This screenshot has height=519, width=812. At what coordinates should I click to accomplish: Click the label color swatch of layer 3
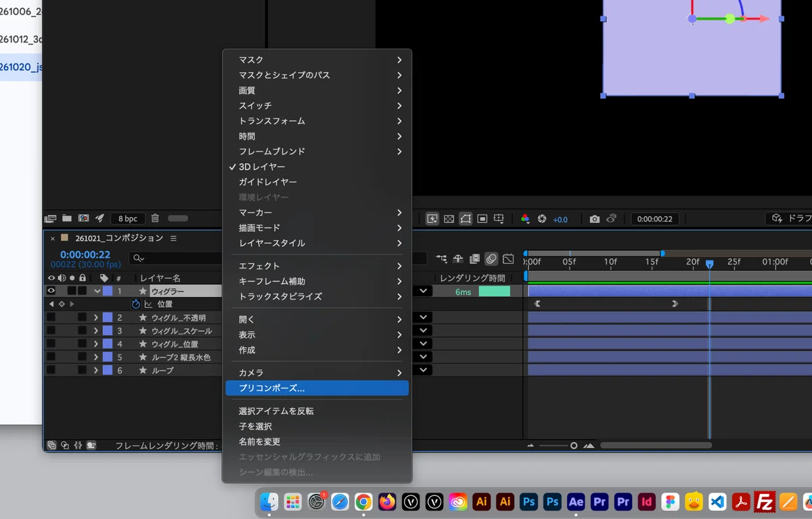pos(108,331)
